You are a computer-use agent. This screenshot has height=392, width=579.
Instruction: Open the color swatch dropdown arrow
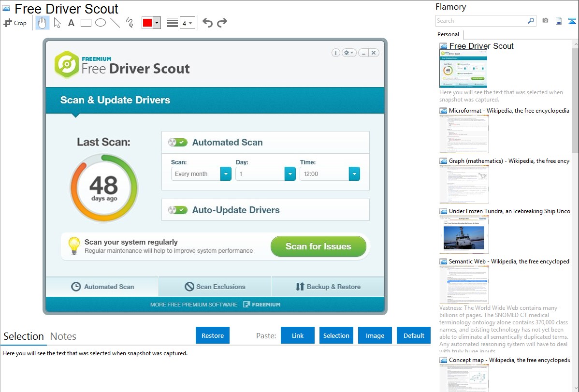(157, 23)
